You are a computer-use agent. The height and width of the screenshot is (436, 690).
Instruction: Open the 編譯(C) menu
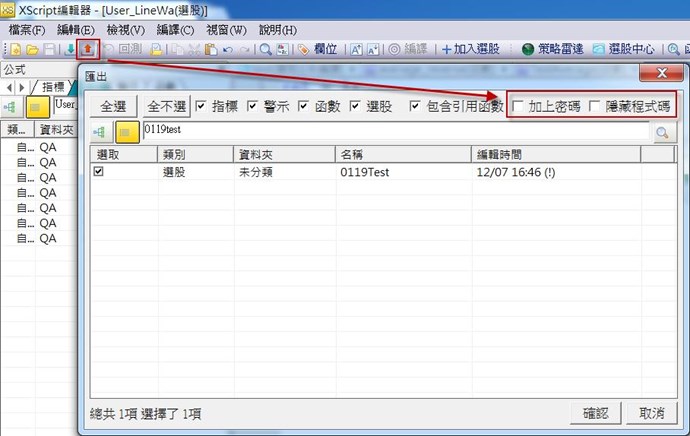175,30
